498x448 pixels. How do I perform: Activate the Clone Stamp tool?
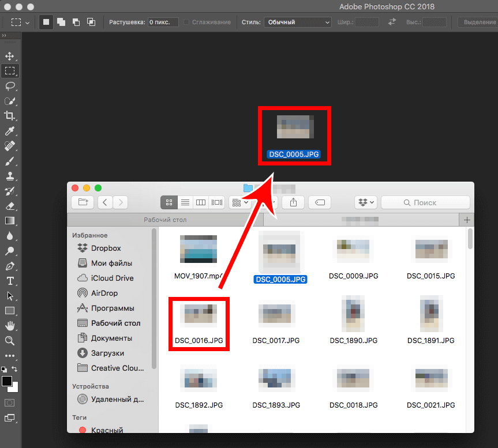[10, 176]
